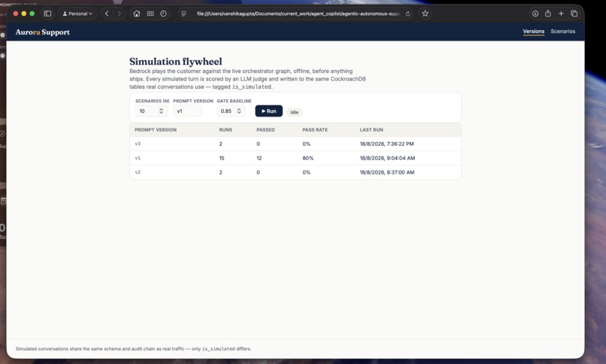This screenshot has width=606, height=364.
Task: Open the browser home page icon
Action: pyautogui.click(x=136, y=14)
